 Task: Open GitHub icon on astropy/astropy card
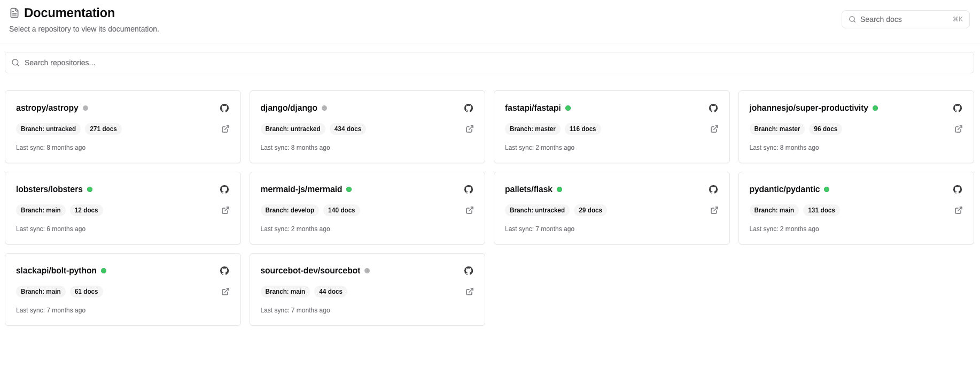click(224, 108)
